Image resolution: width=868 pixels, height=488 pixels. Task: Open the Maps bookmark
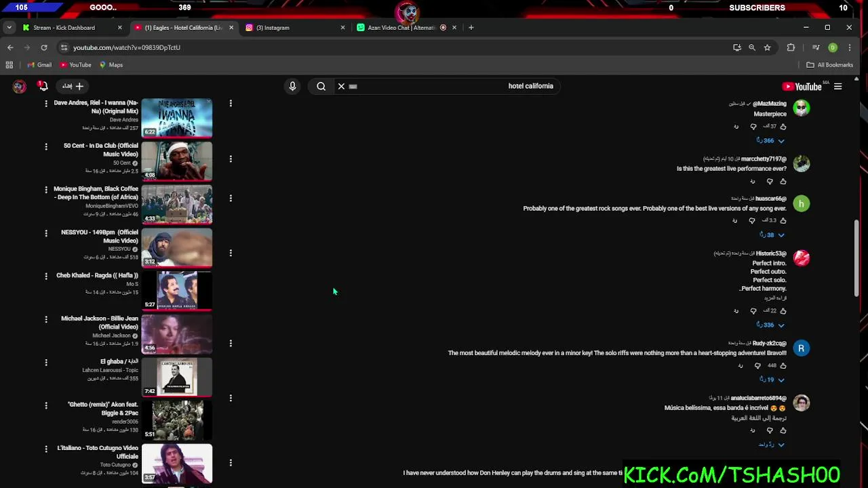111,65
